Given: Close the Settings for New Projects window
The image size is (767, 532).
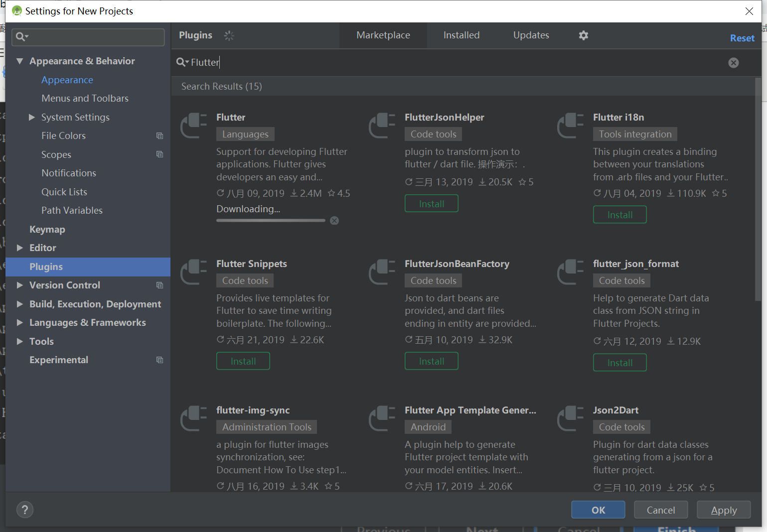Looking at the screenshot, I should 749,11.
